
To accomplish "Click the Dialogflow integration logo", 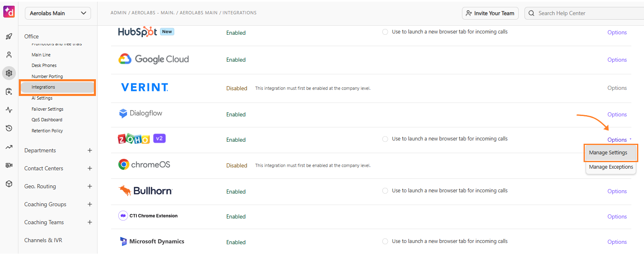I will [140, 113].
